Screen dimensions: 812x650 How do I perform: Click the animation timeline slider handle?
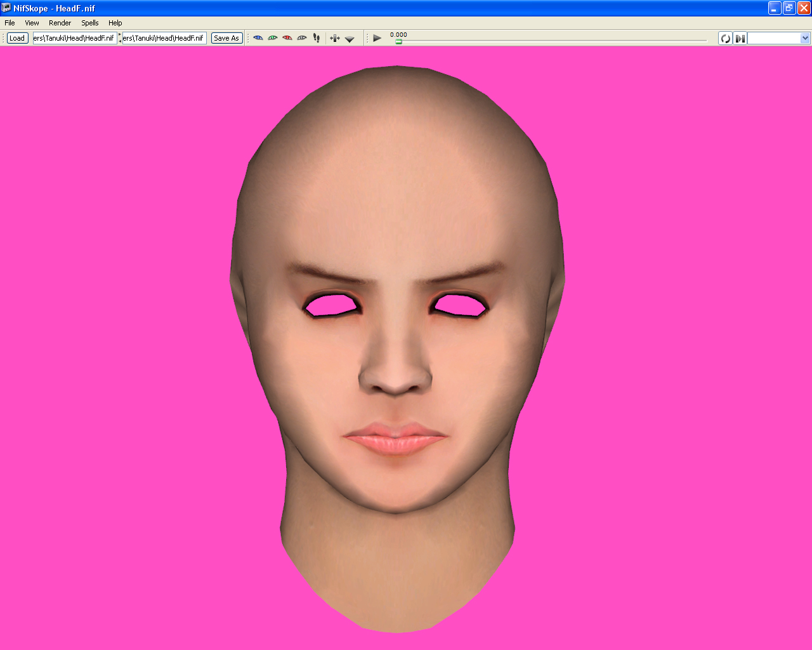(x=398, y=41)
